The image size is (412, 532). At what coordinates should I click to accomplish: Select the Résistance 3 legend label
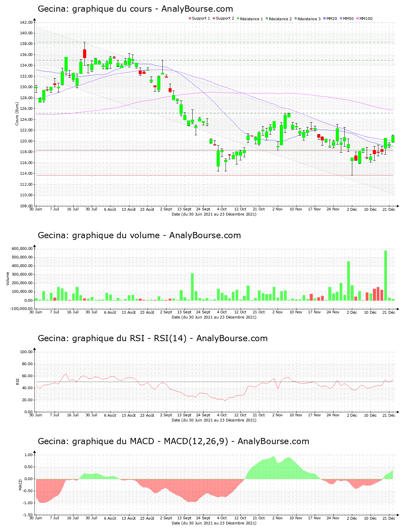[309, 19]
